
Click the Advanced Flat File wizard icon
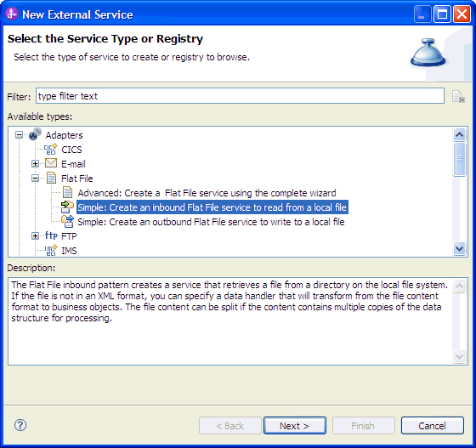tap(67, 192)
